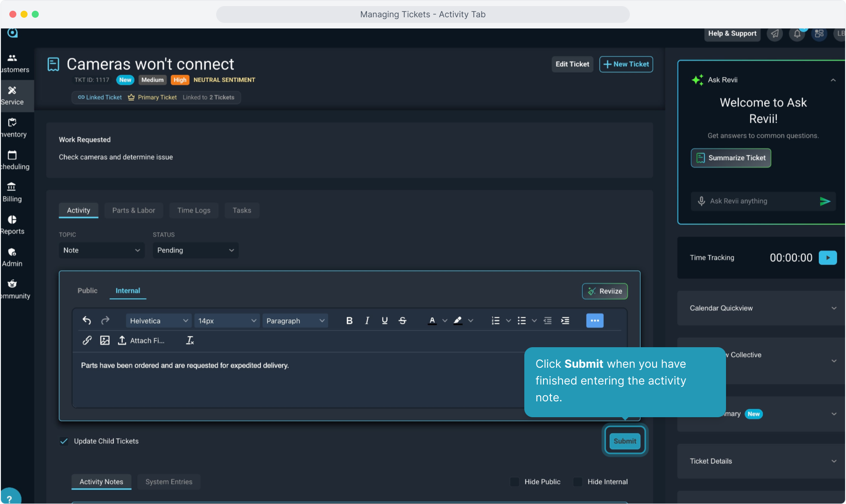The height and width of the screenshot is (504, 846).
Task: Start the Time Tracking play button
Action: 827,258
